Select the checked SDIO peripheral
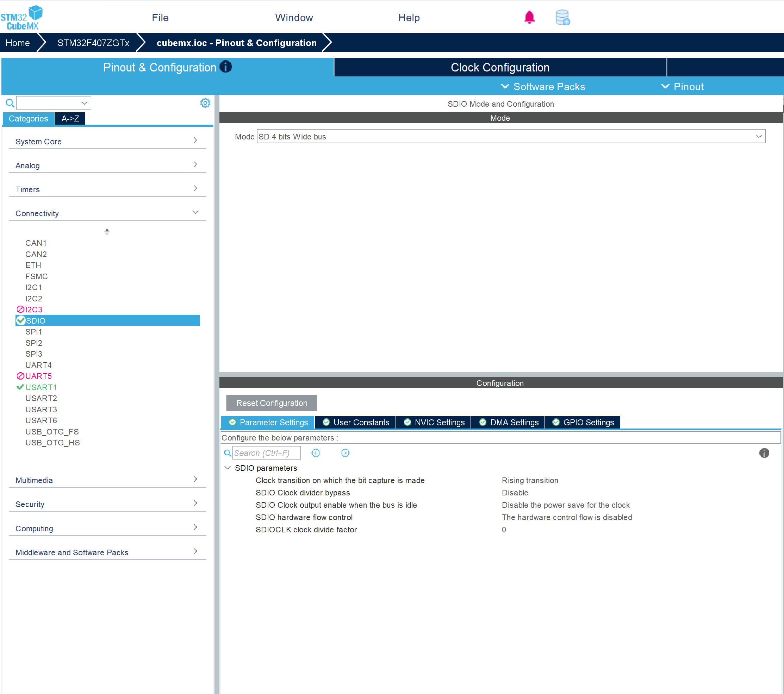The height and width of the screenshot is (694, 784). coord(36,320)
